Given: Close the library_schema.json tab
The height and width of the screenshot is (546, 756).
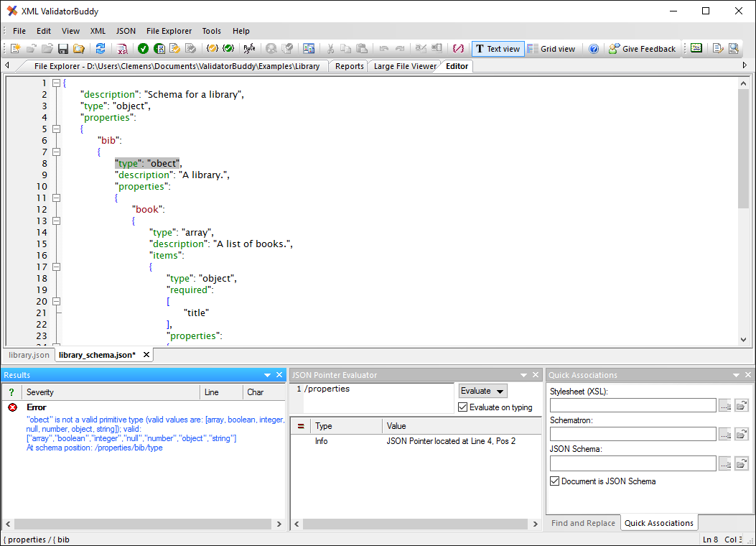Looking at the screenshot, I should [146, 355].
